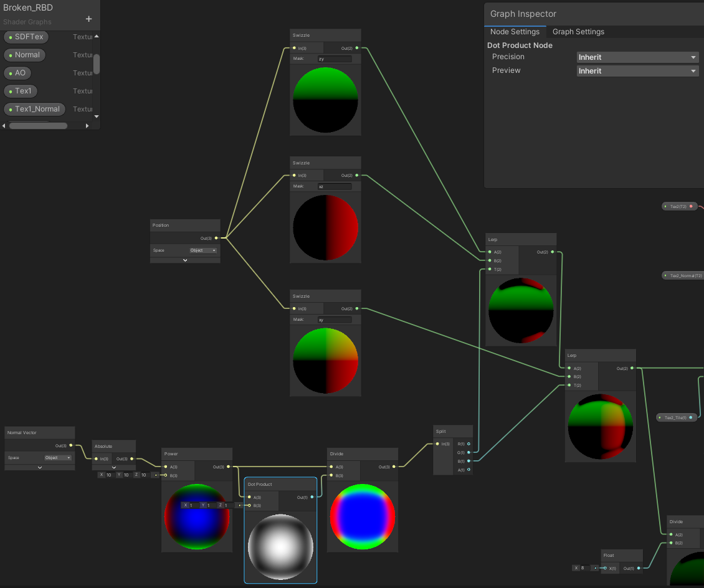
Task: Switch to the Node Settings tab
Action: (515, 32)
